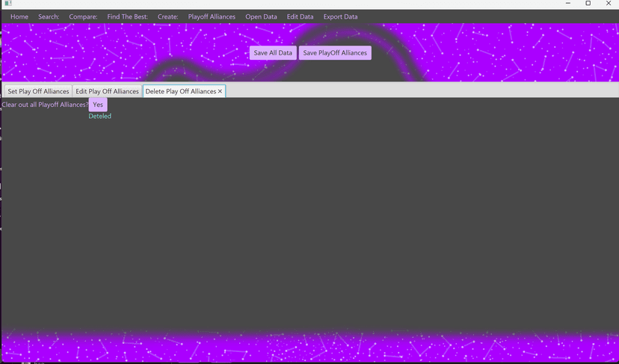Open the Search menu
This screenshot has width=619, height=364.
[49, 16]
